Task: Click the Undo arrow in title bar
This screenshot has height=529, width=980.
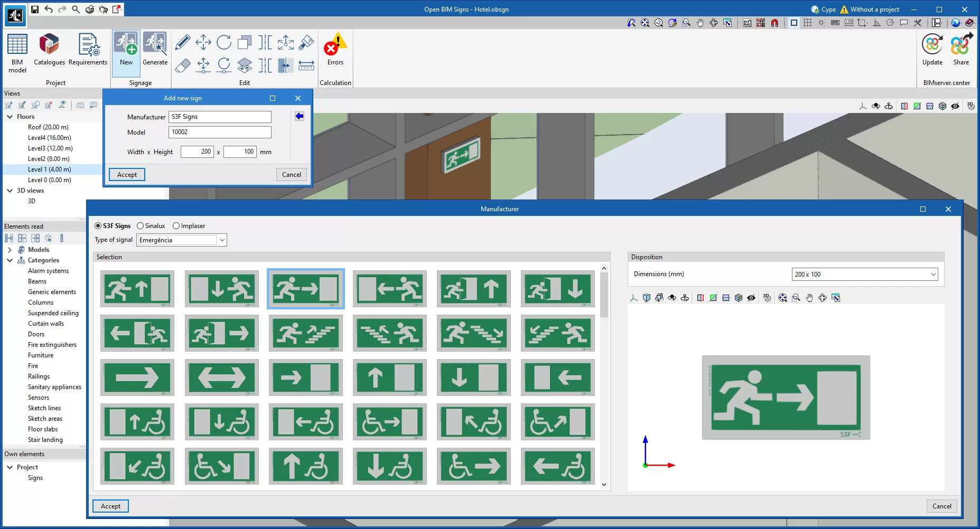Action: coord(49,9)
